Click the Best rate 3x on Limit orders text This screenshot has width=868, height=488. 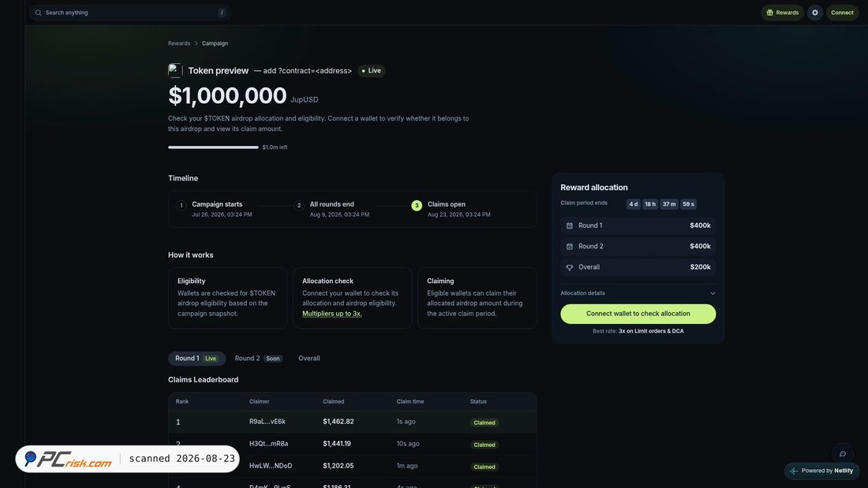point(638,331)
